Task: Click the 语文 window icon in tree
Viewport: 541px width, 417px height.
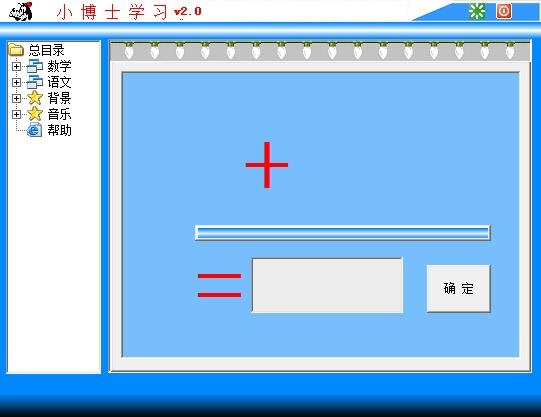Action: pyautogui.click(x=35, y=82)
